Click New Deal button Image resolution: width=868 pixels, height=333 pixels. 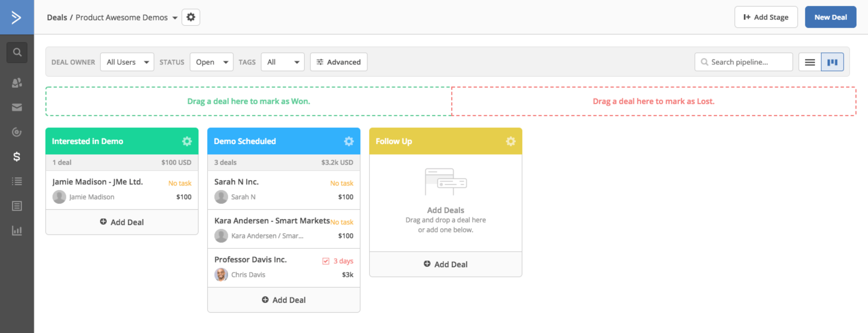828,17
